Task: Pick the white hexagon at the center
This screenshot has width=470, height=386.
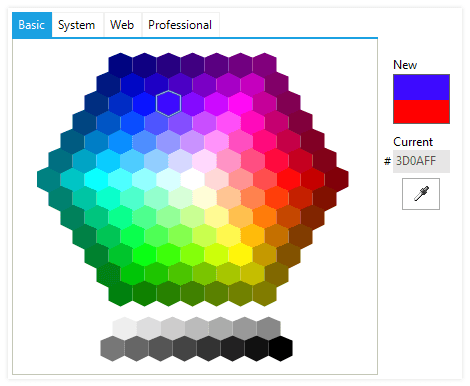Action: [x=193, y=179]
